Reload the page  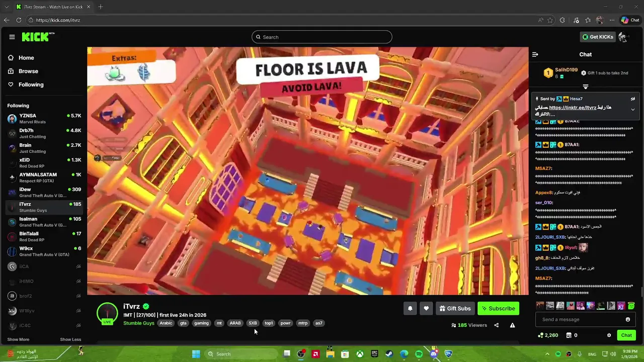point(19,20)
